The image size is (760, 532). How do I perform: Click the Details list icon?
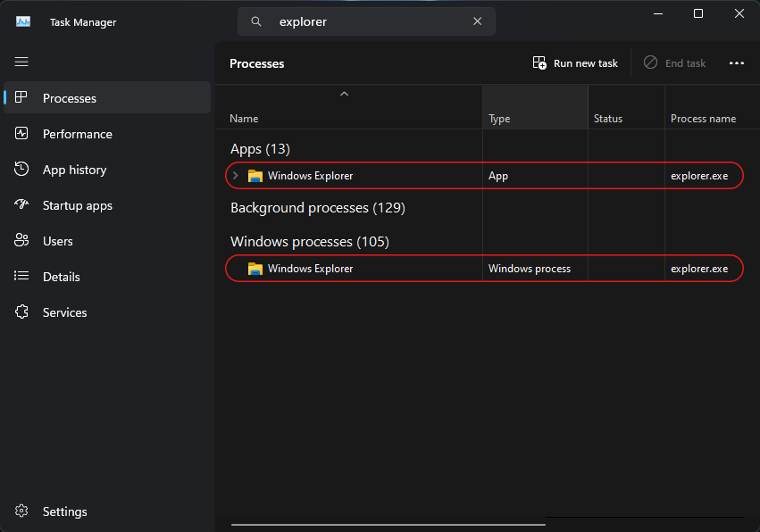click(x=21, y=276)
